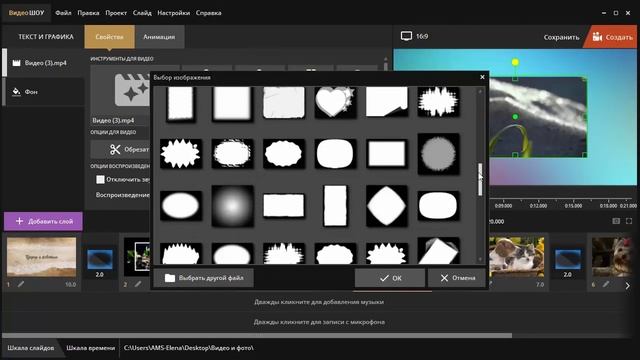640x360 pixels.
Task: Click the snapshot icon beside the fullscreen icon
Action: [616, 221]
